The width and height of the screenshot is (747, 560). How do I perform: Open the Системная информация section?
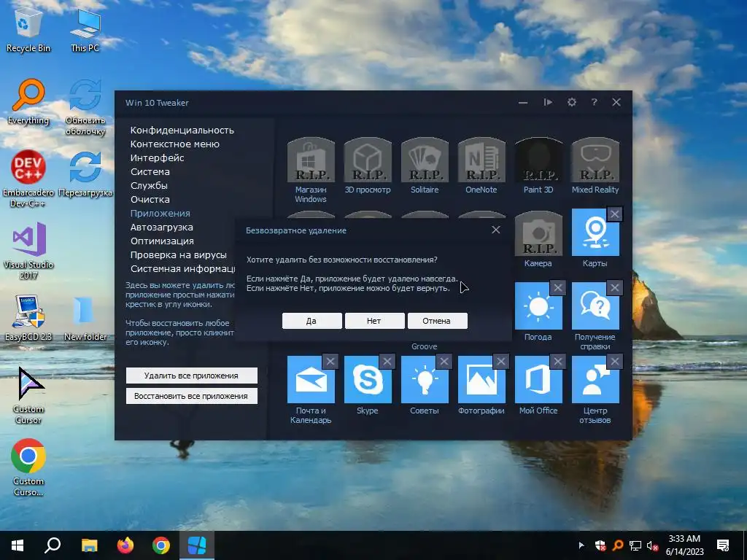click(183, 268)
